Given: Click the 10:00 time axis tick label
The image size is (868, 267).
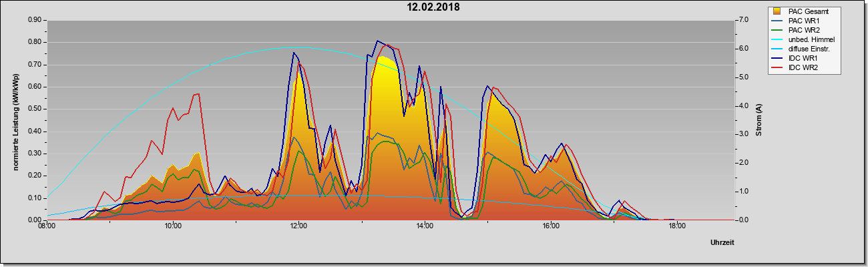Looking at the screenshot, I should [x=172, y=226].
